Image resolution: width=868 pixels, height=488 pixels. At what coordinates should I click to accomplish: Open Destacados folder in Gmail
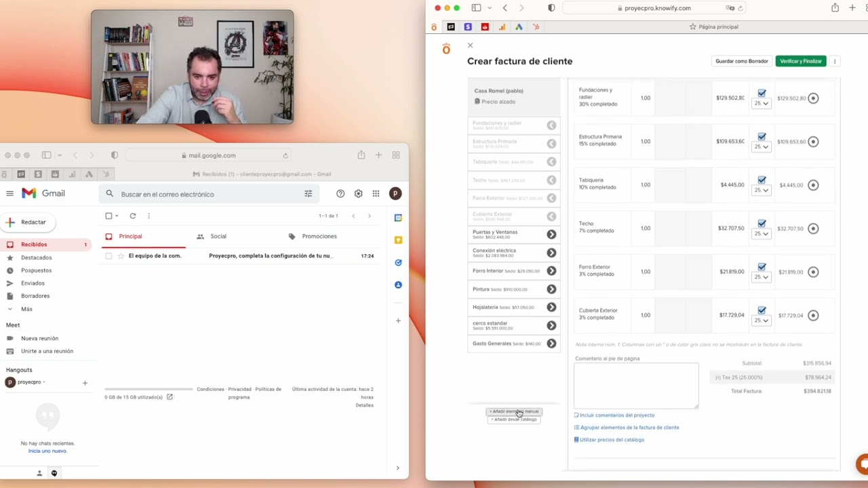(x=36, y=258)
